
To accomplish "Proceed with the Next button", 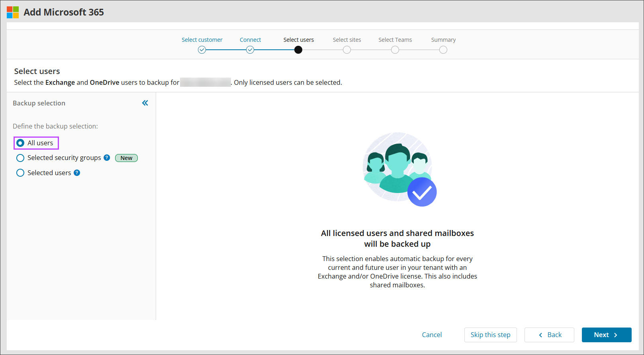I will click(606, 335).
